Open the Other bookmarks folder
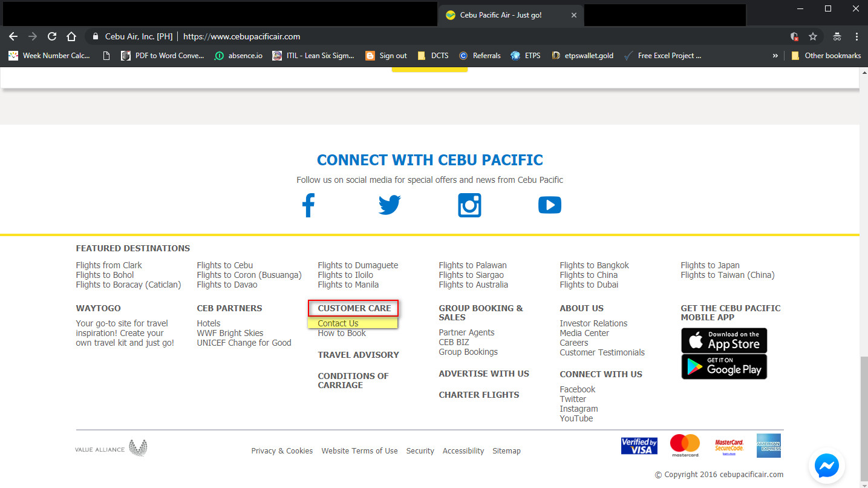 pos(826,56)
